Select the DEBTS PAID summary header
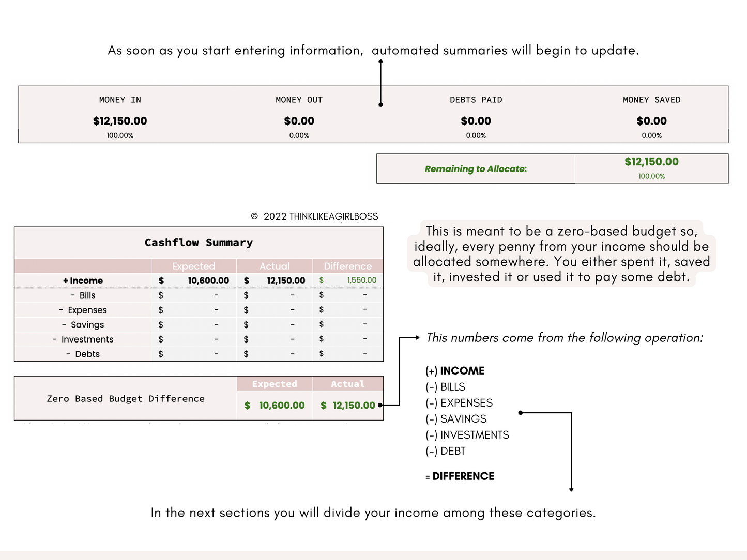This screenshot has width=747, height=560. (476, 99)
